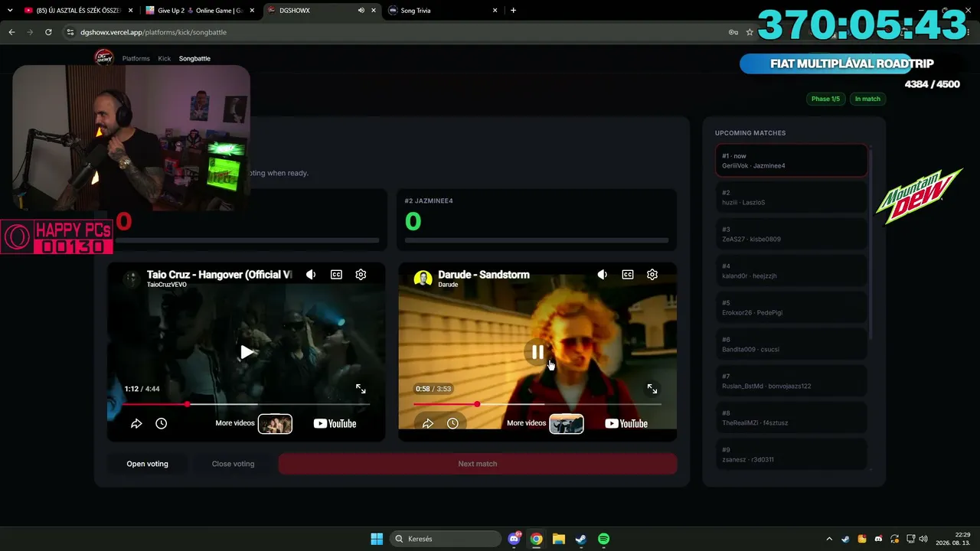Select upcoming match #2 huziii · LaszloS
Screen dimensions: 980x551
pyautogui.click(x=792, y=197)
